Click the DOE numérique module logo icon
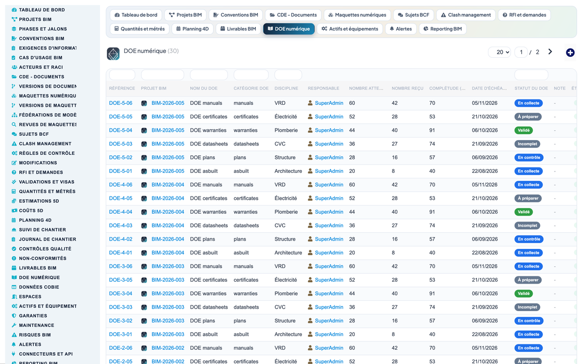The width and height of the screenshot is (588, 364). 113,54
